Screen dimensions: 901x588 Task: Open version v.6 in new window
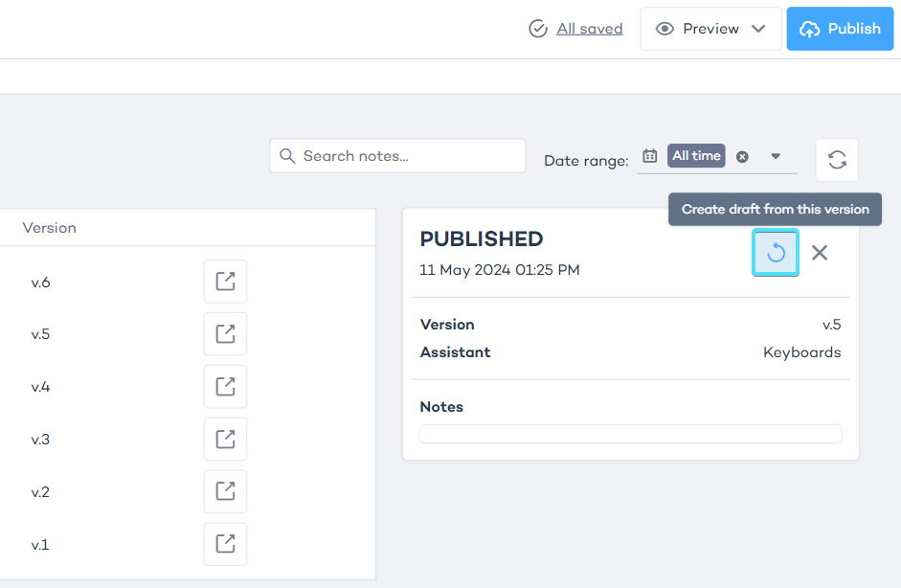(x=225, y=282)
